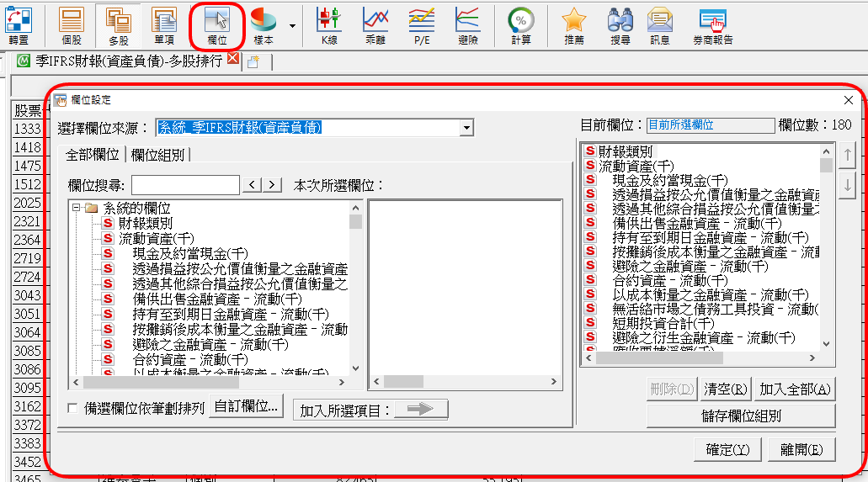The image size is (868, 482).
Task: Click the 欄位 column settings icon
Action: (x=217, y=25)
